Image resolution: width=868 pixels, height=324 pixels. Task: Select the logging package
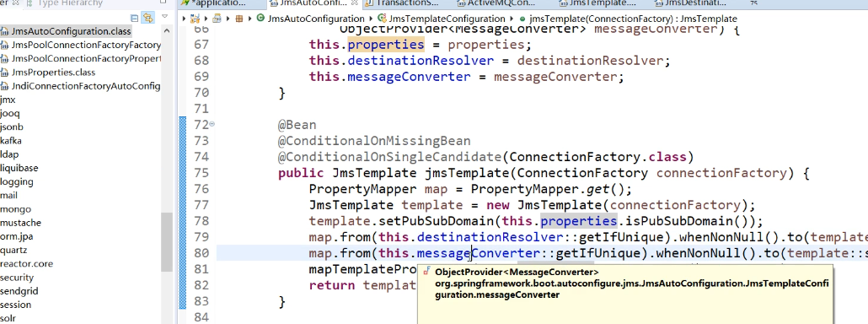coord(17,181)
